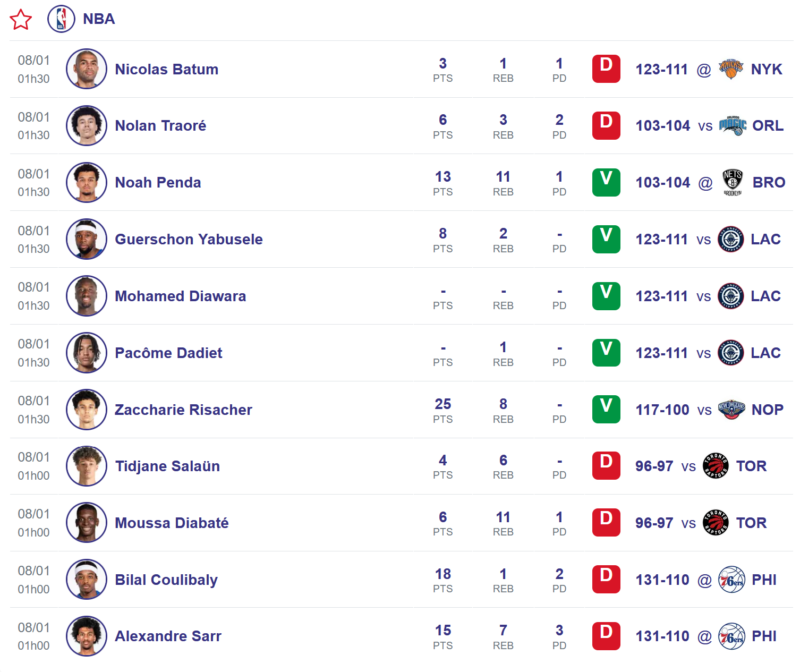Click the red favorite star icon

point(21,20)
